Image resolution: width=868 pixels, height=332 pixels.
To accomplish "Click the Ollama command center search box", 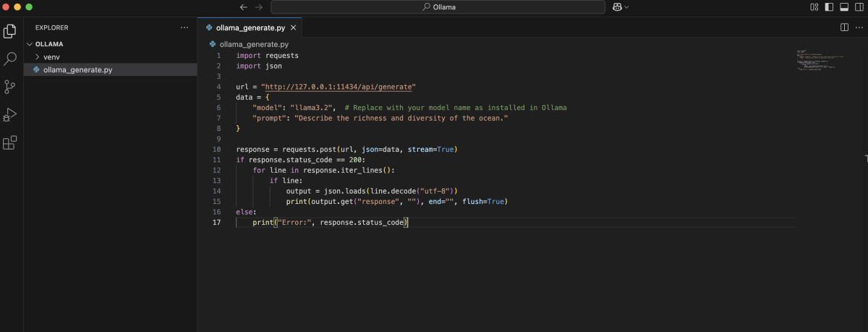I will pos(438,7).
